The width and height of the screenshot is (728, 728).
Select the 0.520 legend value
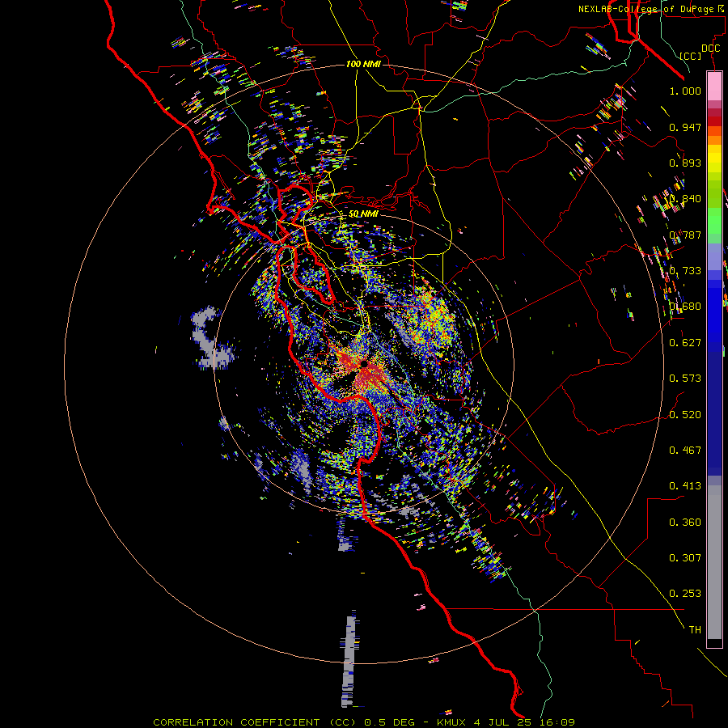pos(685,415)
